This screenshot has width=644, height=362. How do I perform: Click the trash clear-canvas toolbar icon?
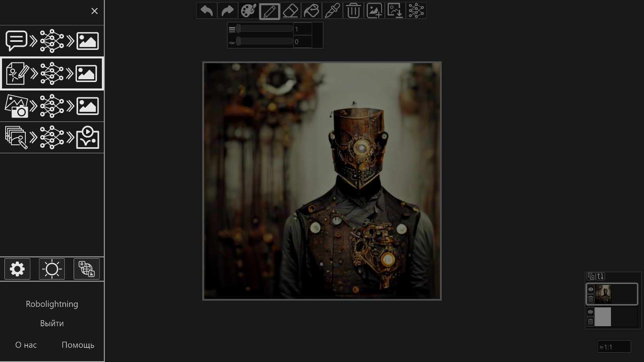coord(353,10)
